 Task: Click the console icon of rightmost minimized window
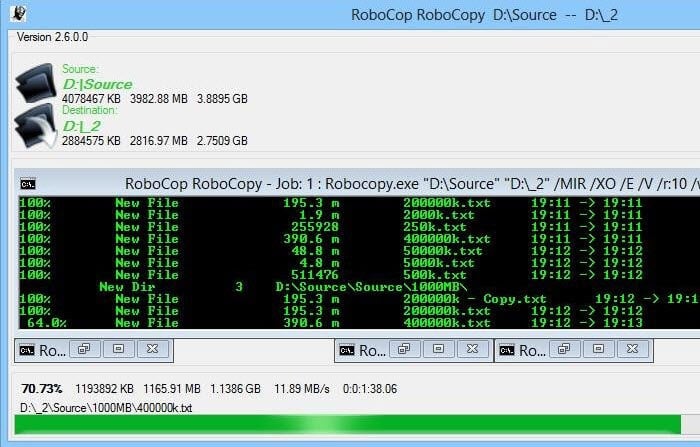pyautogui.click(x=507, y=350)
